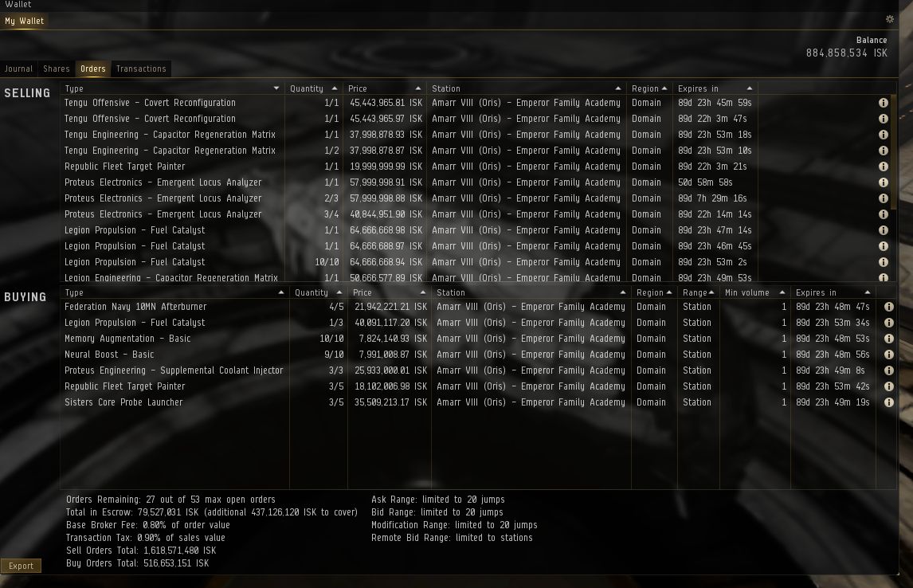Show info for Legion Propulsion 10/10 sell order
Viewport: 913px width, 588px height.
point(883,262)
